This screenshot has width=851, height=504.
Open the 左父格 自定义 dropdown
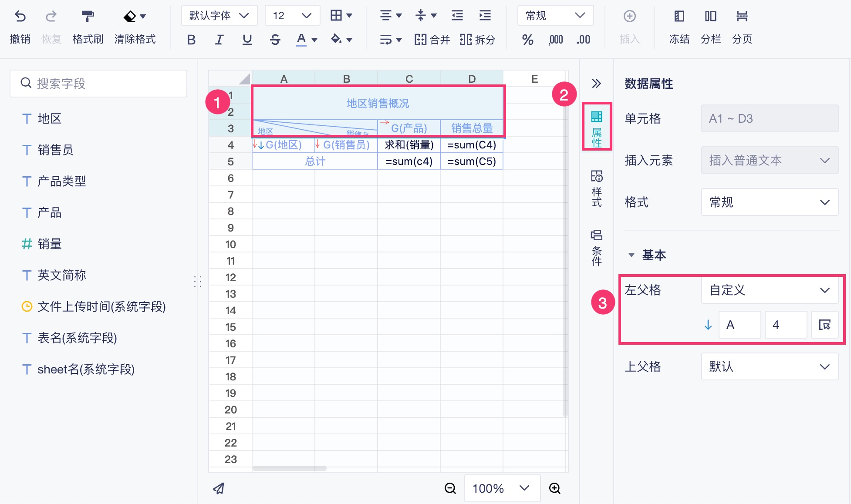pos(769,290)
